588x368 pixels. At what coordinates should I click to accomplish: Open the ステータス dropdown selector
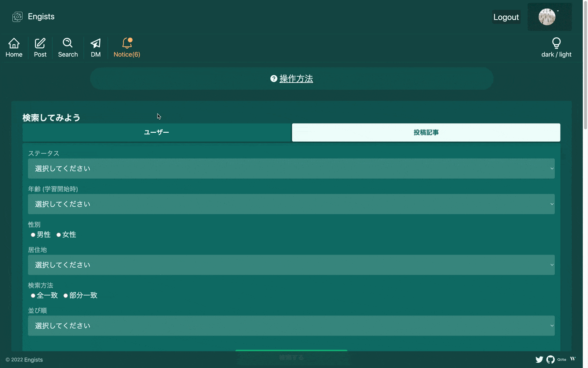pyautogui.click(x=291, y=169)
